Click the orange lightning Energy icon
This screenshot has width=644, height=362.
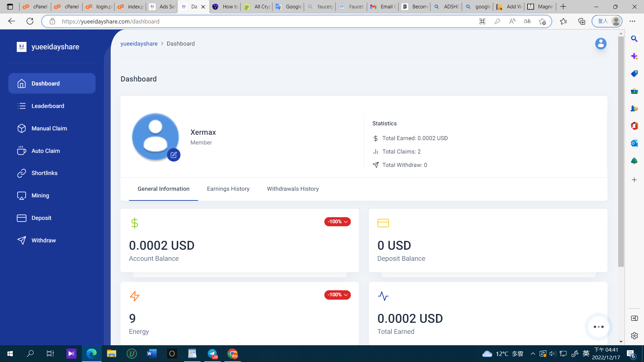[135, 296]
